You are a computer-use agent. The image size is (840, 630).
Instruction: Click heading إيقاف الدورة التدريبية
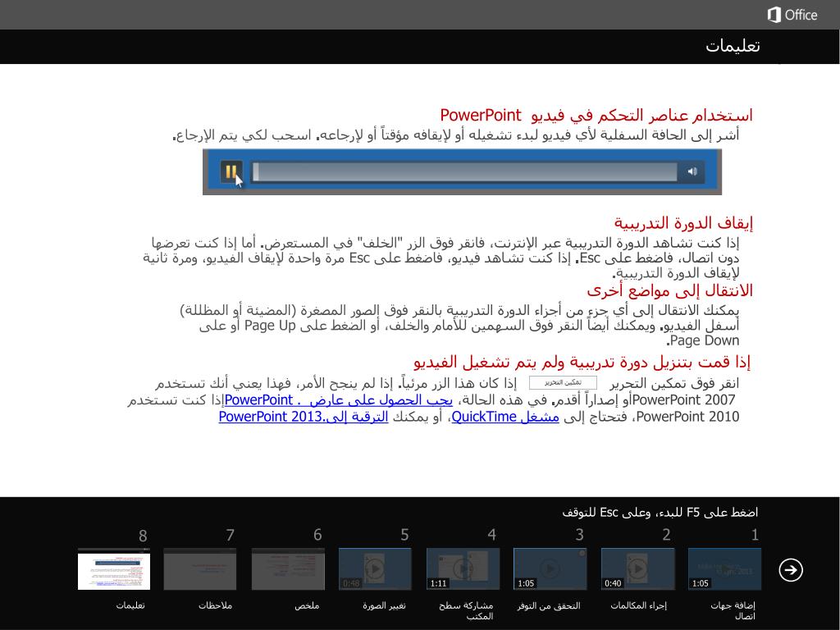[683, 222]
